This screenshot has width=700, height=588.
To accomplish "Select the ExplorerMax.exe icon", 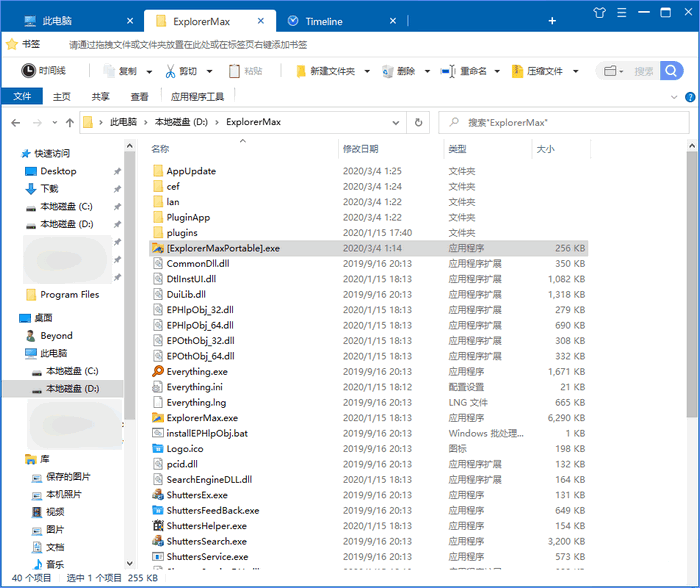I will click(158, 417).
